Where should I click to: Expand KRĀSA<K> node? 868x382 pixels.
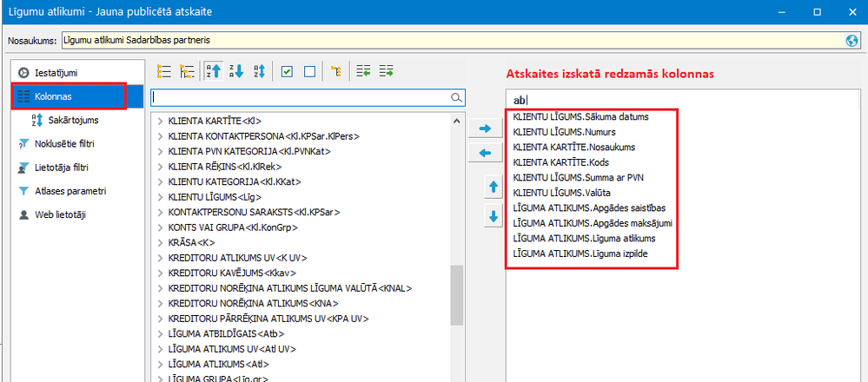click(x=159, y=243)
